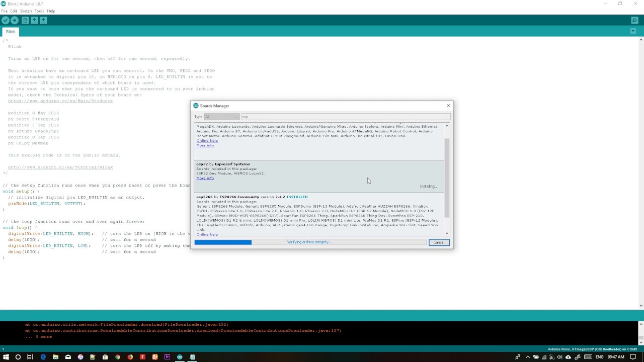
Task: Open Microsoft Store from taskbar
Action: 105,357
